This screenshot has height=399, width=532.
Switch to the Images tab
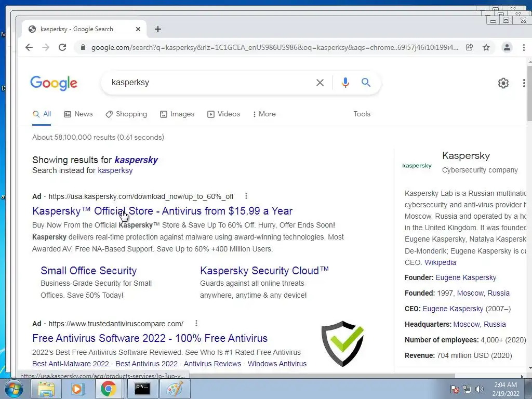(x=177, y=114)
